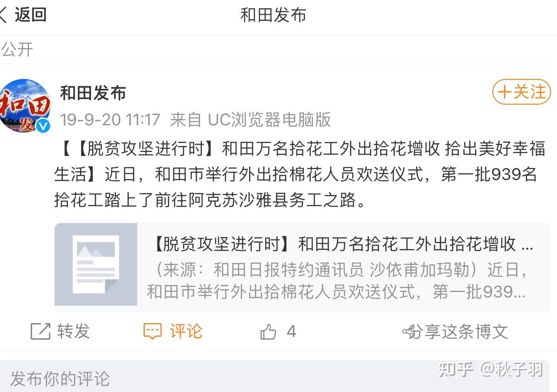This screenshot has height=392, width=557.
Task: Tap the 公开 visibility label
Action: (x=17, y=50)
